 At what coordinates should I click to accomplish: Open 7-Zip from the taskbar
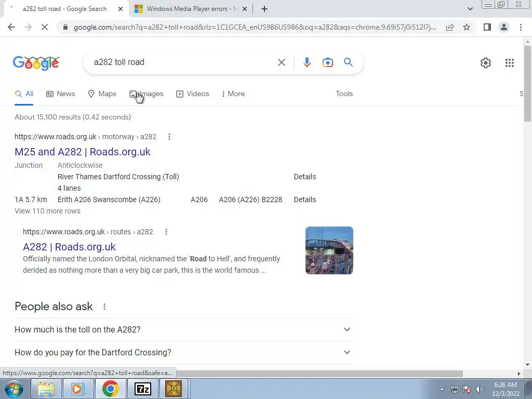point(142,389)
